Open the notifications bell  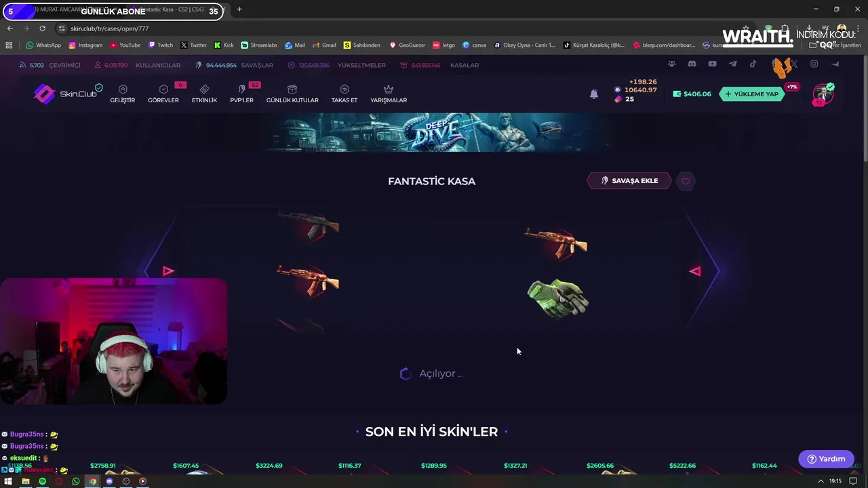[594, 94]
